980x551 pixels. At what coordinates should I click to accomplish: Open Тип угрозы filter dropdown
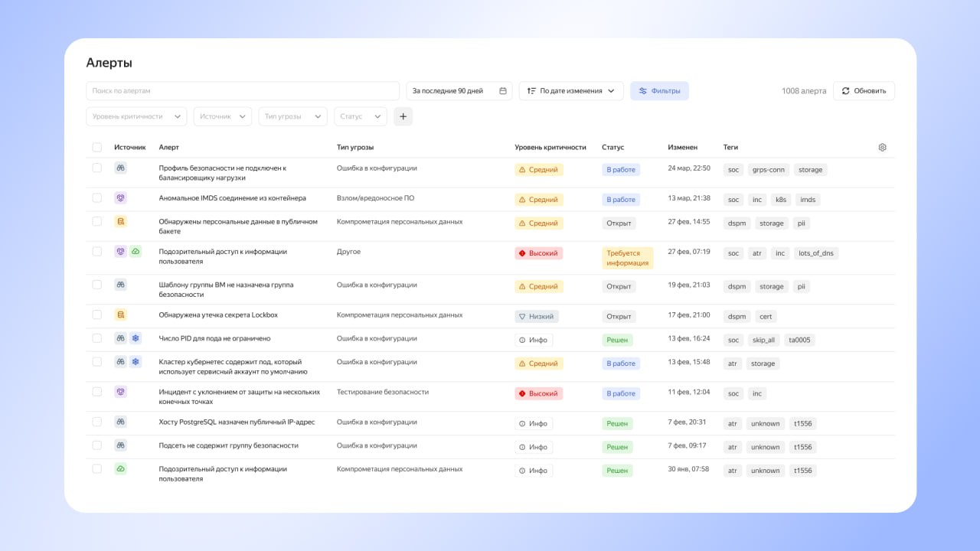[293, 116]
